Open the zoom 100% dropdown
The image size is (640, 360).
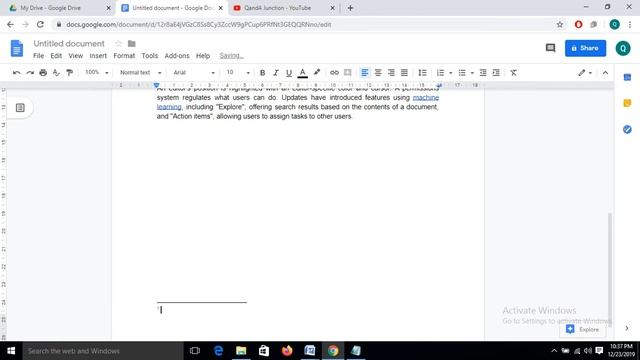96,73
